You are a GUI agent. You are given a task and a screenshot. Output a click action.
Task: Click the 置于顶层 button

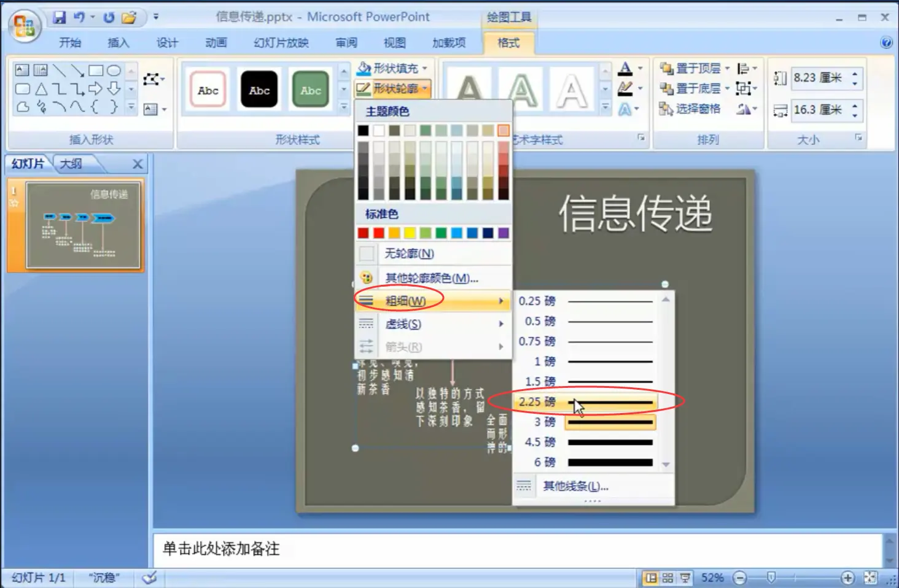pyautogui.click(x=690, y=68)
